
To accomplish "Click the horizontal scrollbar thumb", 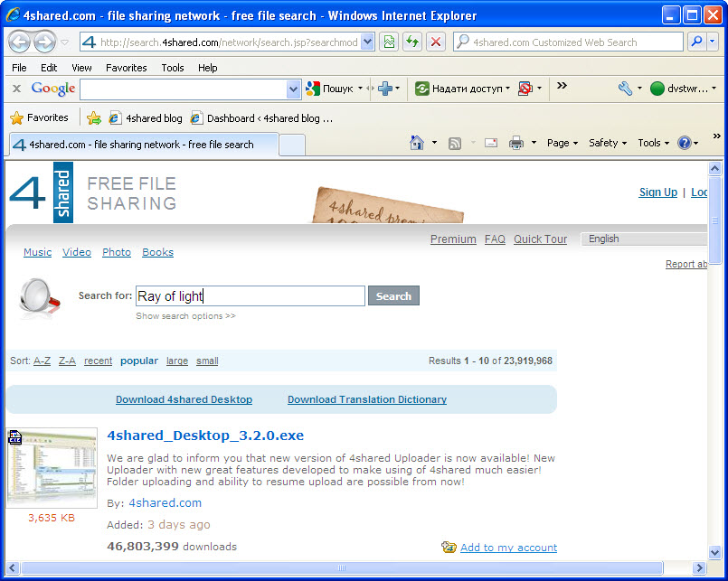I will [342, 568].
